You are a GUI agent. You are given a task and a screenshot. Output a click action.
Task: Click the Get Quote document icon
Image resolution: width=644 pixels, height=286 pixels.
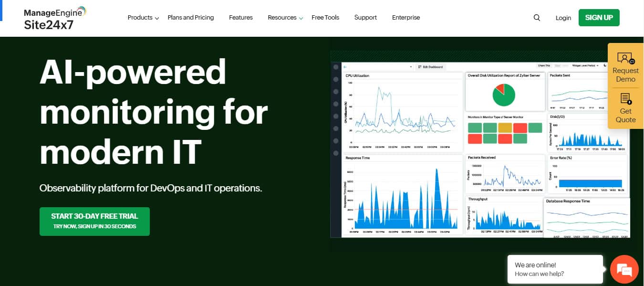[625, 99]
